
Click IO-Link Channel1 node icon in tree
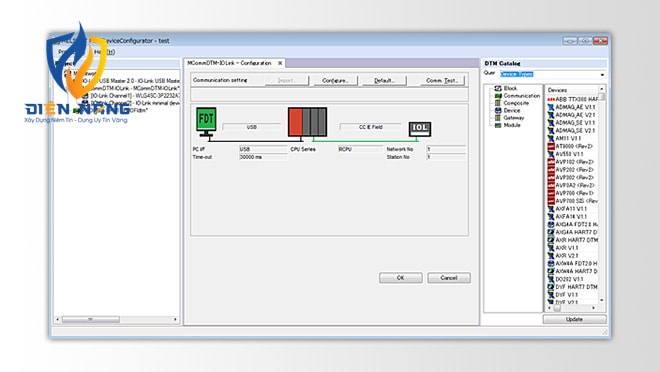[85, 96]
